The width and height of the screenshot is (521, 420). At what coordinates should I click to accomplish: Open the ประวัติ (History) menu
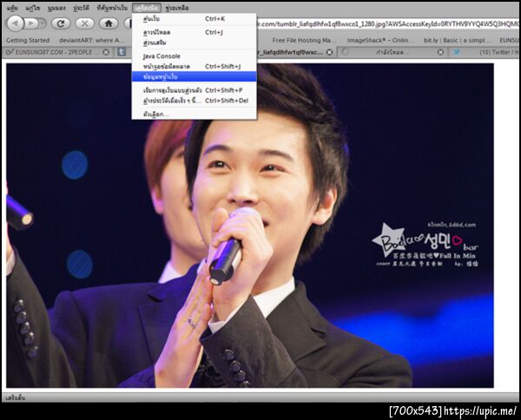coord(81,8)
